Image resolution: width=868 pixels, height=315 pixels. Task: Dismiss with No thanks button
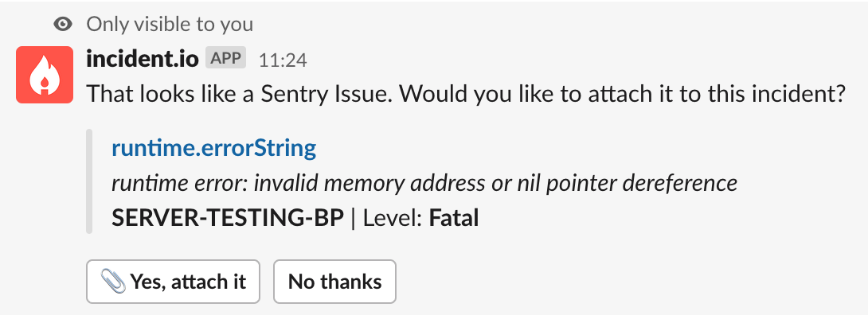335,282
